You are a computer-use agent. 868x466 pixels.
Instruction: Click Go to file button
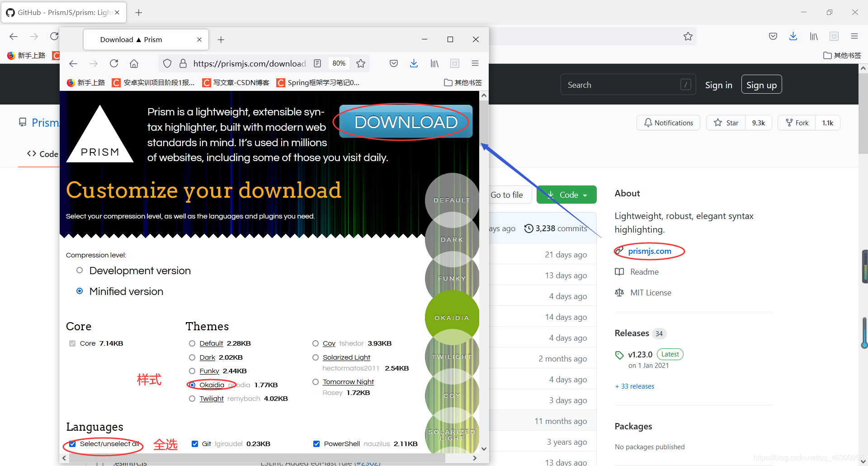click(x=507, y=195)
